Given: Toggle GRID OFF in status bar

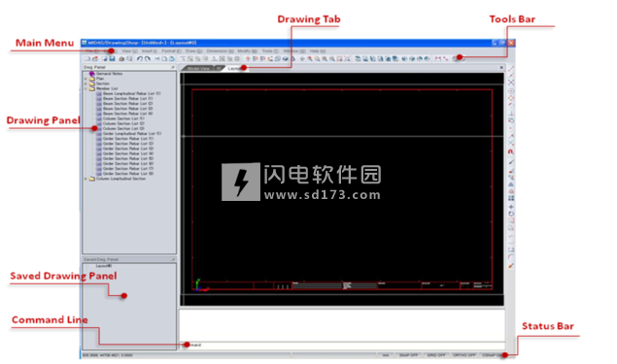Looking at the screenshot, I should click(436, 355).
